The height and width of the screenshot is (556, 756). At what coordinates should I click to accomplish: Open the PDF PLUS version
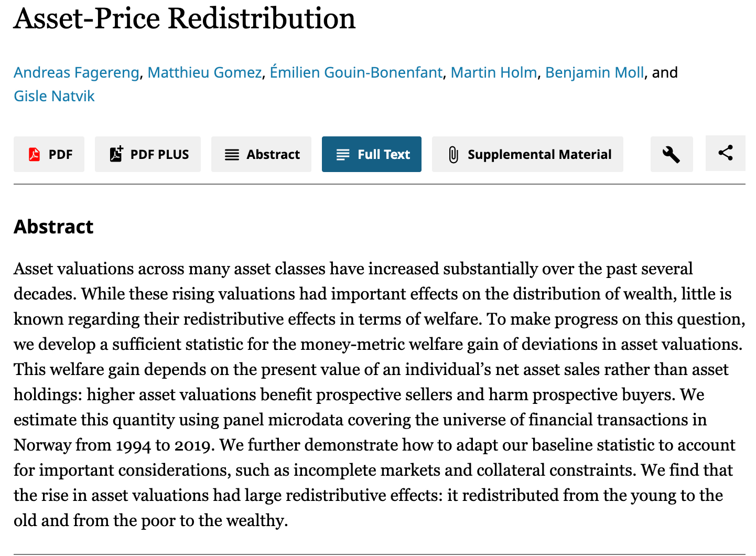pyautogui.click(x=148, y=154)
